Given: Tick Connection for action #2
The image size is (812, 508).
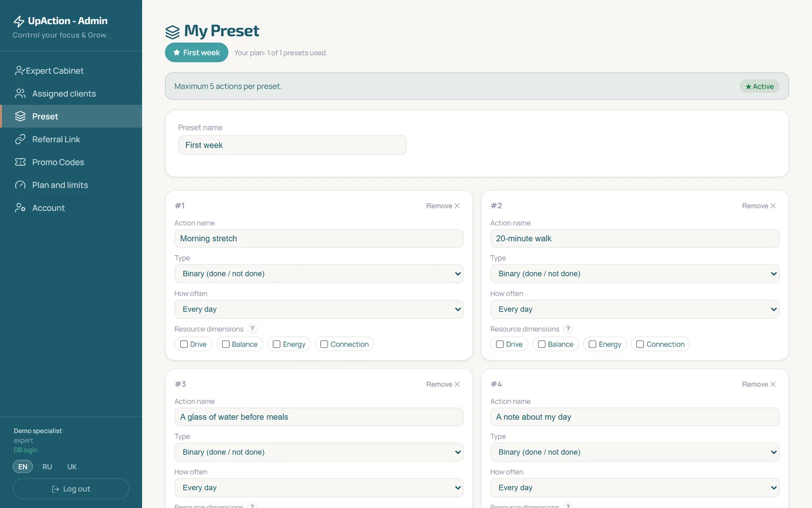Looking at the screenshot, I should pyautogui.click(x=640, y=344).
